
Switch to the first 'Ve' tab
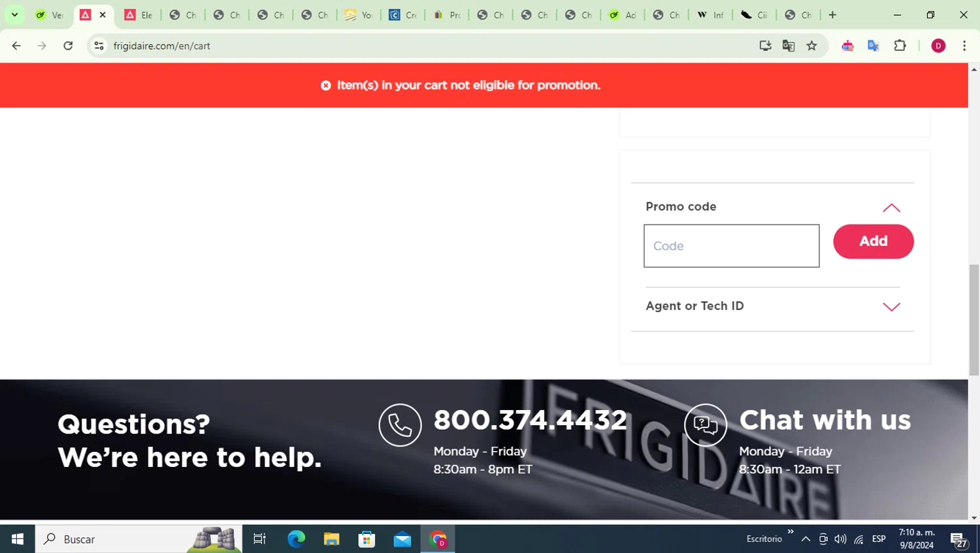point(50,15)
